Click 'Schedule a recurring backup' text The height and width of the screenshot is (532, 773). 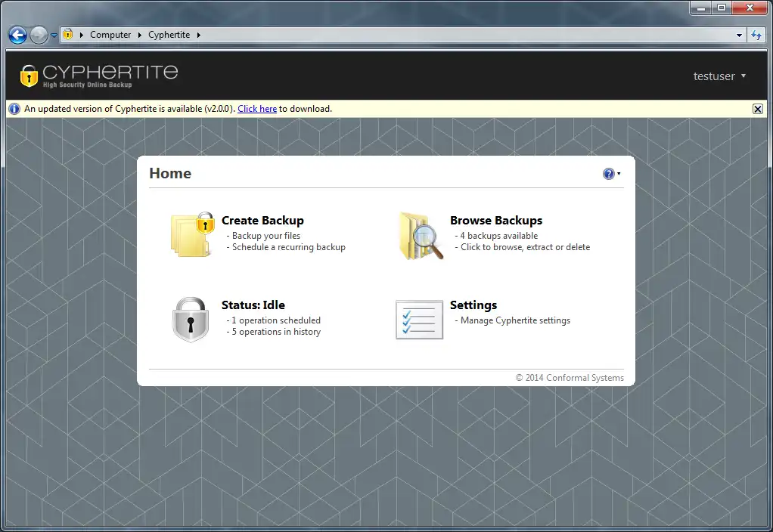[288, 247]
